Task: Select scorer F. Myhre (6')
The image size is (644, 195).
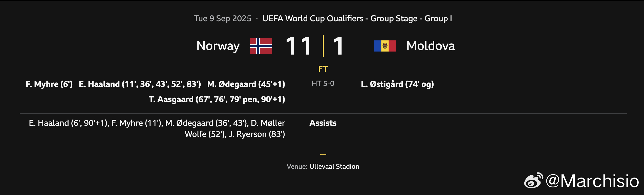Action: pyautogui.click(x=49, y=84)
